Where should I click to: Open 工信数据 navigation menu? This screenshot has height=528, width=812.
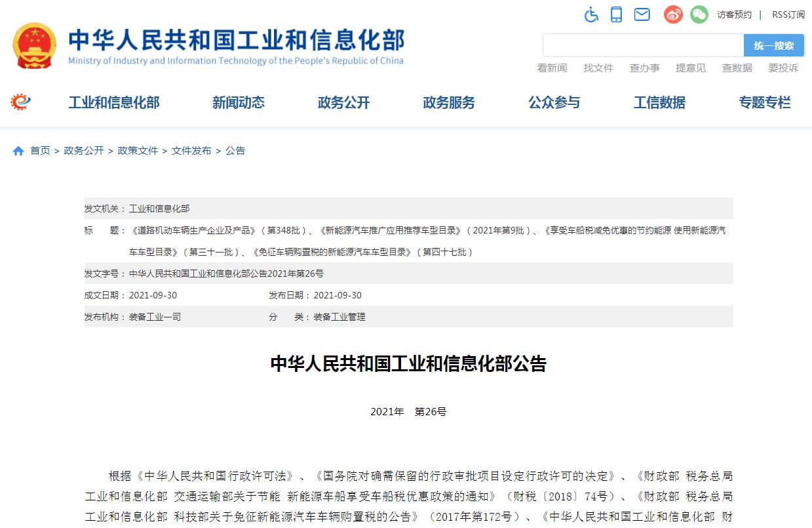coord(659,102)
